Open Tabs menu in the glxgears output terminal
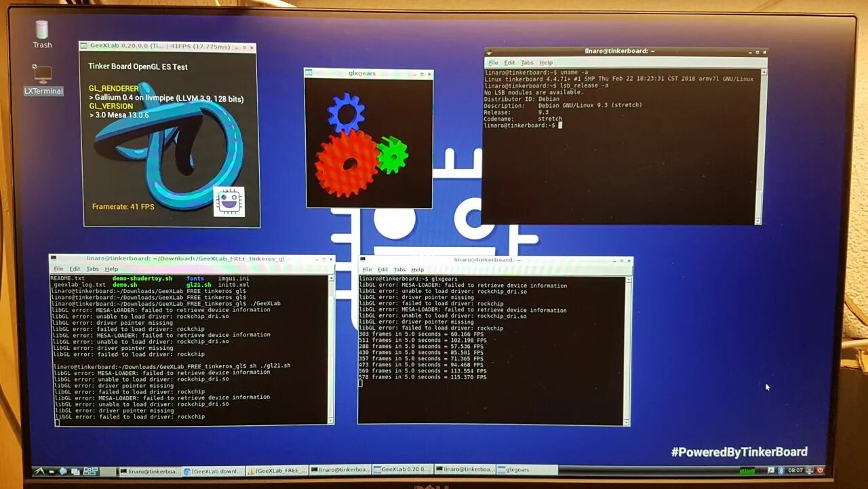Image resolution: width=868 pixels, height=489 pixels. tap(399, 269)
